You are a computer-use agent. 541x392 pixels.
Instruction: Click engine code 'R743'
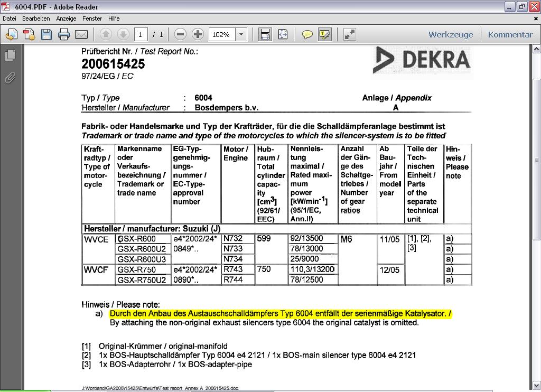tap(233, 269)
